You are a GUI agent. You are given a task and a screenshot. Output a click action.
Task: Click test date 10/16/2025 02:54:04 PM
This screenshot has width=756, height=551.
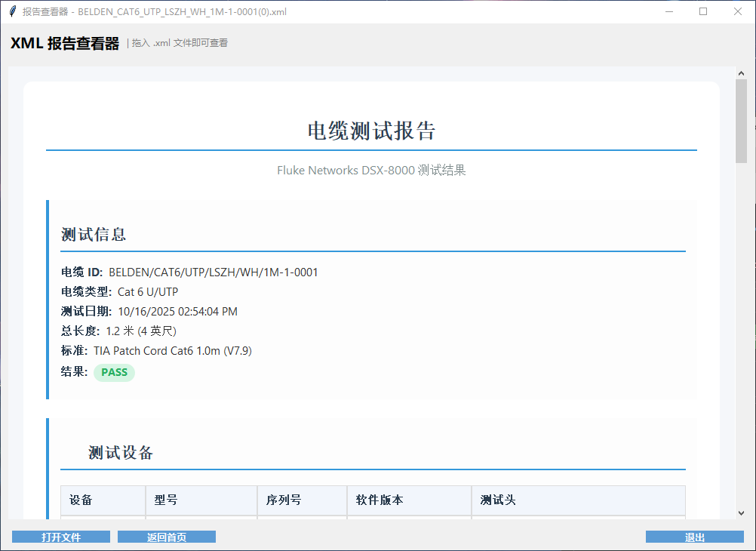[178, 312]
